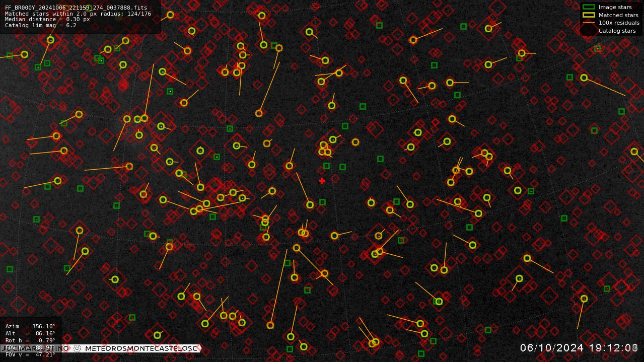644x362 pixels.
Task: Click the 'Azim = 356.10°' readout
Action: click(30, 326)
